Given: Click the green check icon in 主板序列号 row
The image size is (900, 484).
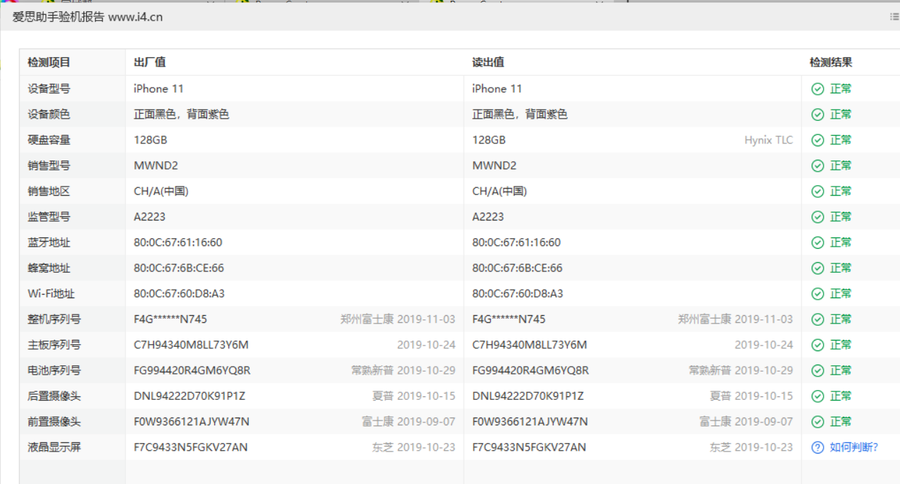Looking at the screenshot, I should (817, 345).
